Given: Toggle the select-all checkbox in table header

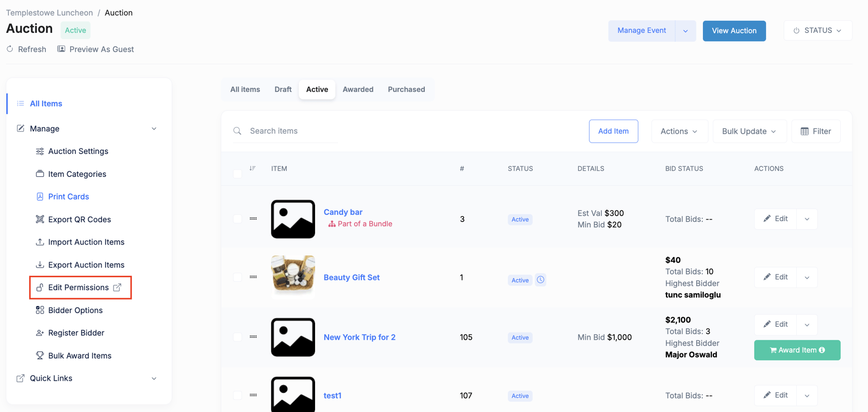Looking at the screenshot, I should tap(237, 173).
